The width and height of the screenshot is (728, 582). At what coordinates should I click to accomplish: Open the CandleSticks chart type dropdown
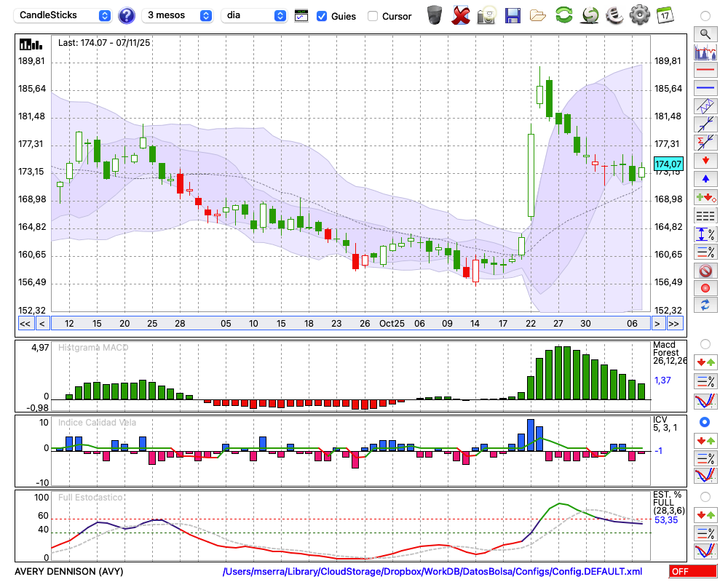coord(64,15)
